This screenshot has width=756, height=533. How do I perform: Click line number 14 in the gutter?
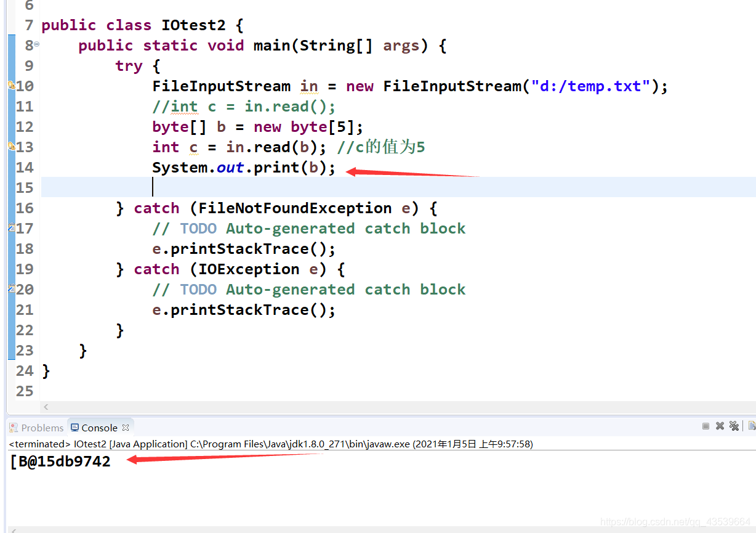click(x=25, y=167)
